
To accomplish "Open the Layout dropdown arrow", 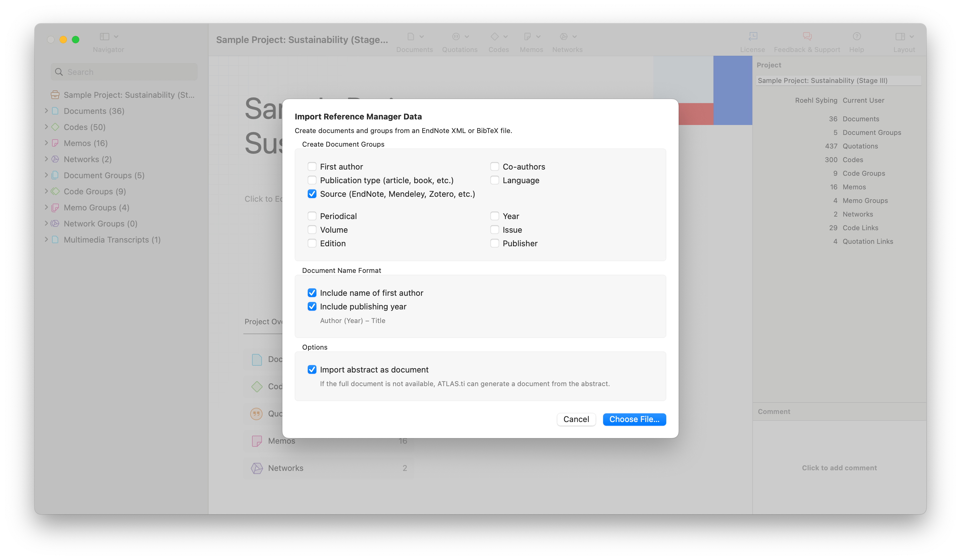I will (911, 37).
